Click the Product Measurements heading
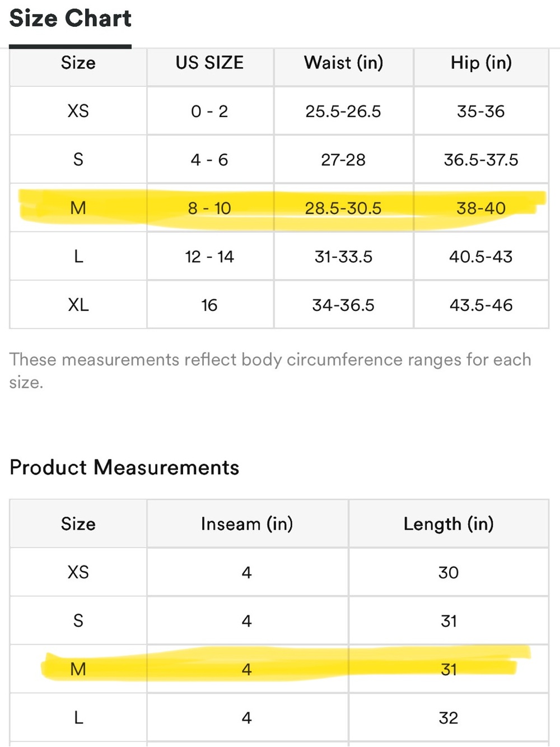 (x=124, y=467)
